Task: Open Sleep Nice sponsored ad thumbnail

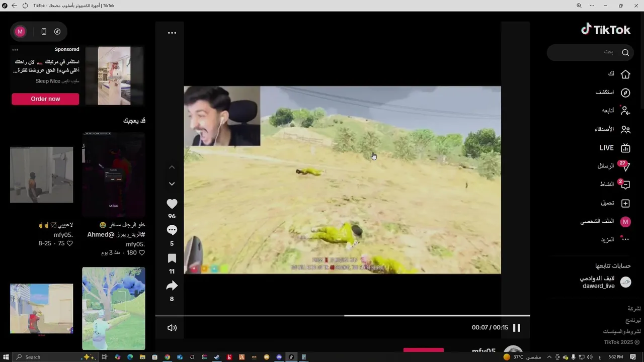Action: (x=114, y=76)
